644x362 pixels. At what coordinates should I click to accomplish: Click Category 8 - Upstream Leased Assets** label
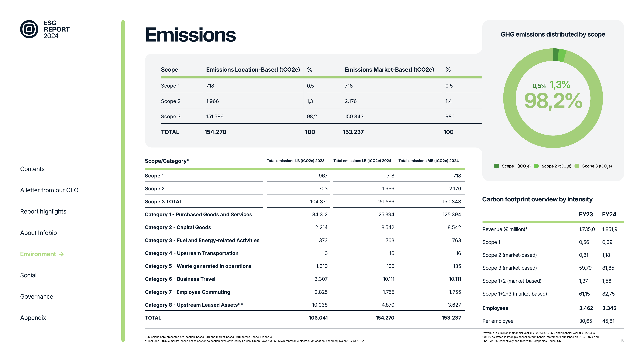194,305
